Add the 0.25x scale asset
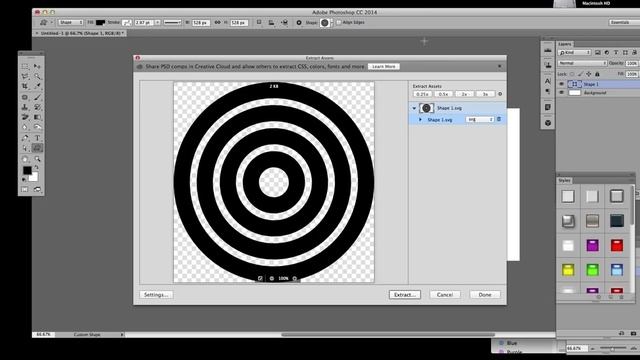This screenshot has width=640, height=360. coord(422,94)
